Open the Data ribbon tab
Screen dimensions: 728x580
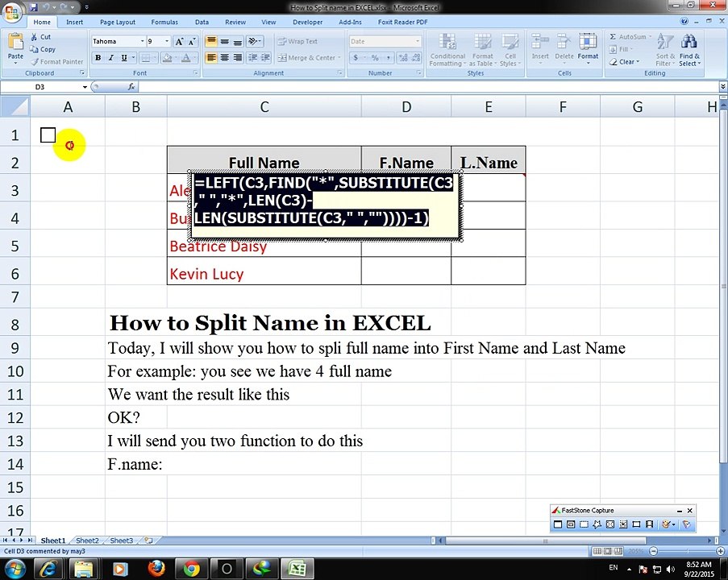[x=202, y=22]
